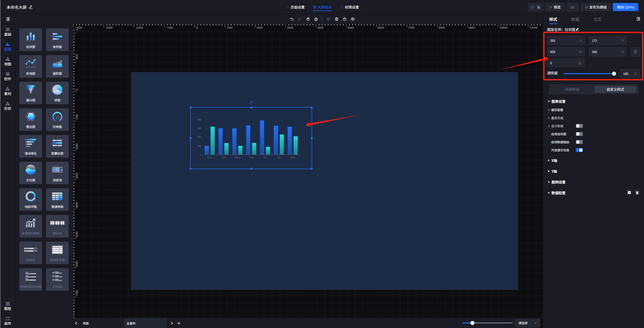
Task: Open the 请选择 zoom dropdown
Action: (x=527, y=323)
